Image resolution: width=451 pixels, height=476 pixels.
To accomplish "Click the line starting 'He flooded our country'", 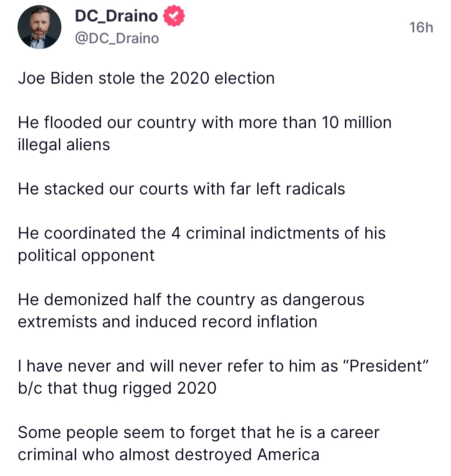I will coord(205,122).
